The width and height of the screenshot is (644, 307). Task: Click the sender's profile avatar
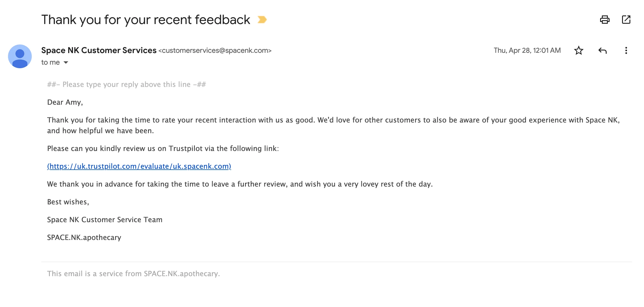point(20,56)
